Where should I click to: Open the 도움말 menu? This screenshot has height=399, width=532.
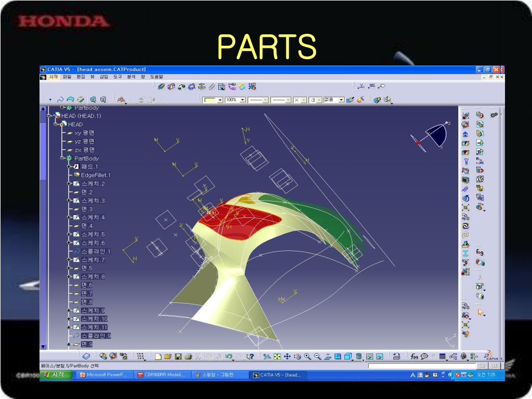(x=156, y=77)
